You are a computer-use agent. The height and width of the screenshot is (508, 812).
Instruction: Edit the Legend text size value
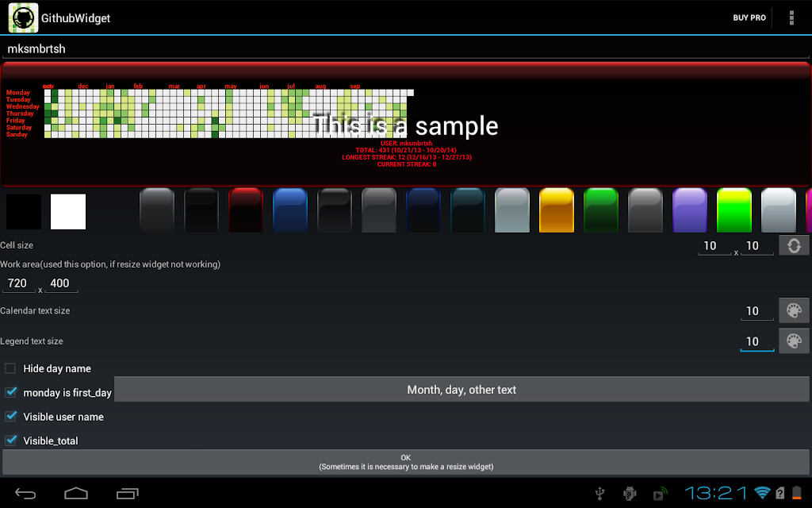tap(757, 341)
